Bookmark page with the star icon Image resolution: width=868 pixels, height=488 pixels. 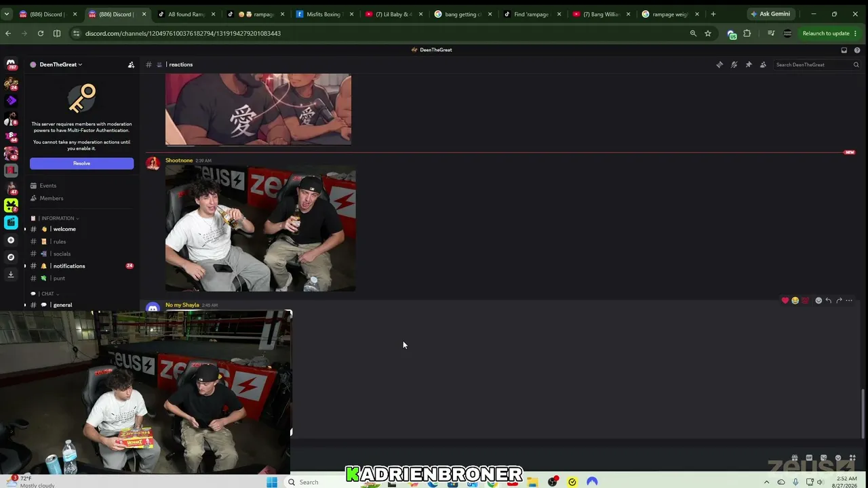[x=708, y=33]
